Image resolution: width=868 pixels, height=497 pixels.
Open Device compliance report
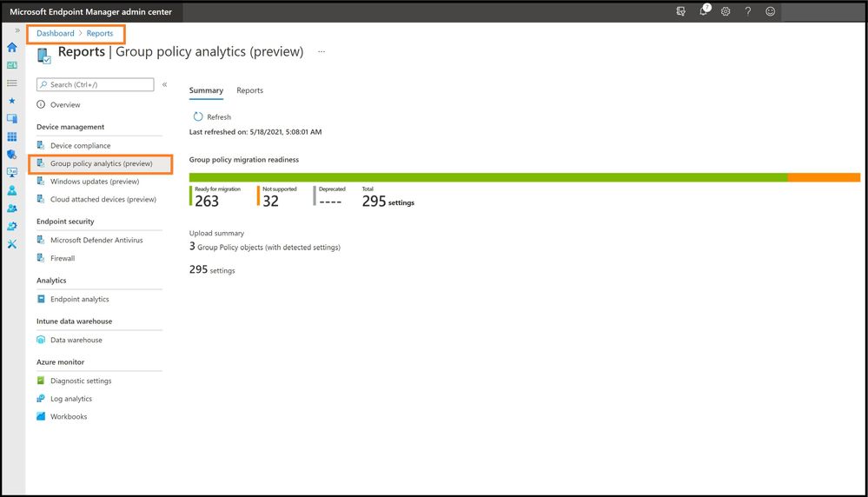click(80, 146)
